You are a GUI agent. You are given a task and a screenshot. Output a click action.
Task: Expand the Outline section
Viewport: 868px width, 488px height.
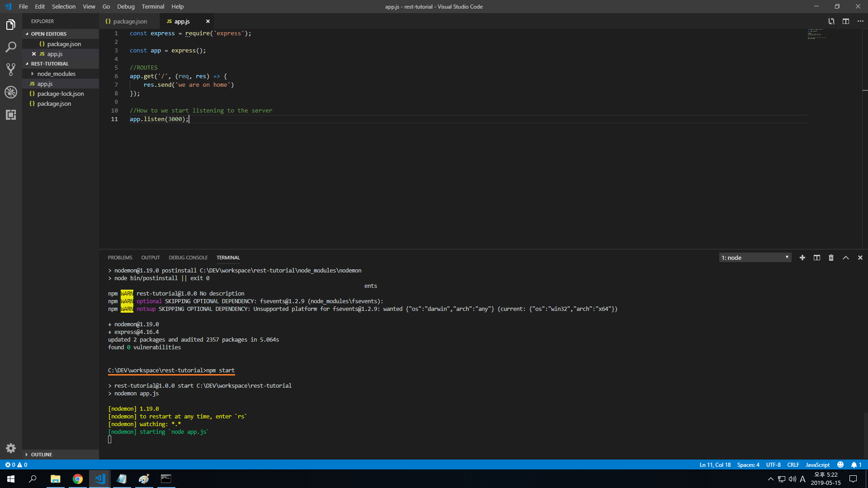pyautogui.click(x=61, y=455)
